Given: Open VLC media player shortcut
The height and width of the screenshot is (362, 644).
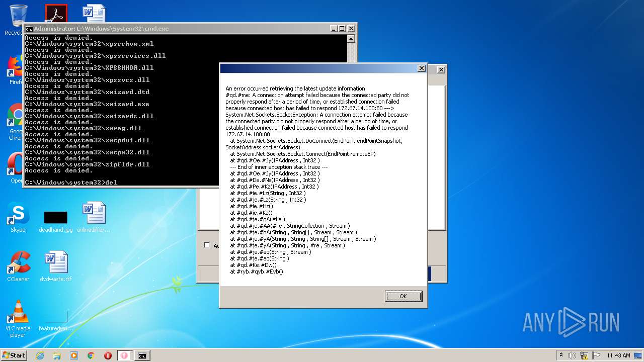Looking at the screenshot, I should pos(18,319).
